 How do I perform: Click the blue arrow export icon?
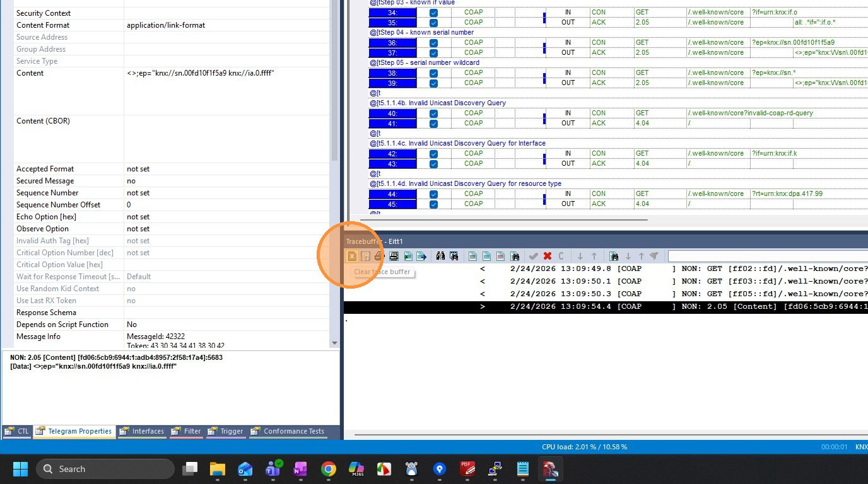pyautogui.click(x=421, y=256)
